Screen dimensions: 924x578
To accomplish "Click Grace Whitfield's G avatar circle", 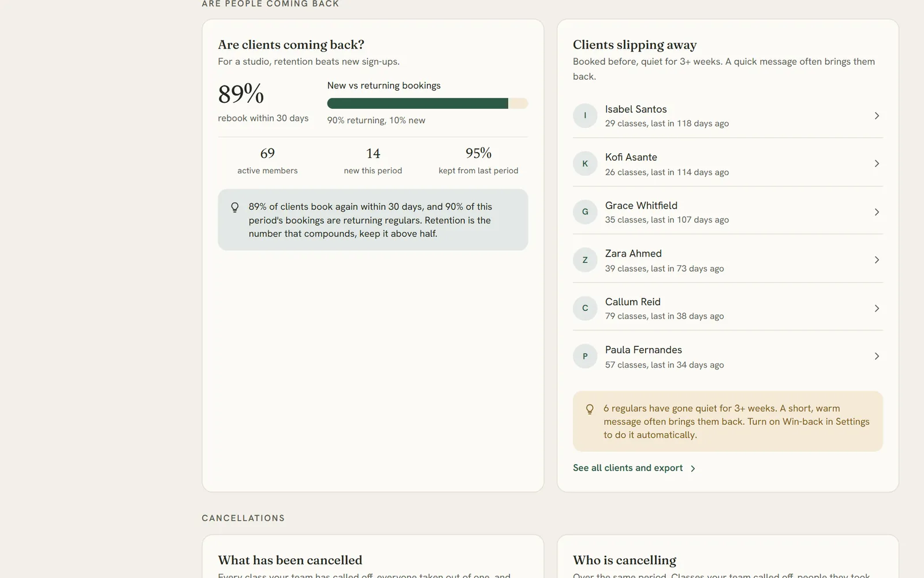I will point(585,212).
